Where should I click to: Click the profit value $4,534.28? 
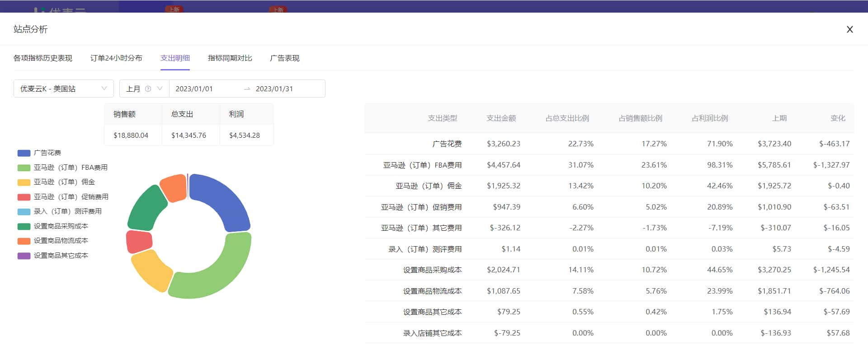coord(245,135)
